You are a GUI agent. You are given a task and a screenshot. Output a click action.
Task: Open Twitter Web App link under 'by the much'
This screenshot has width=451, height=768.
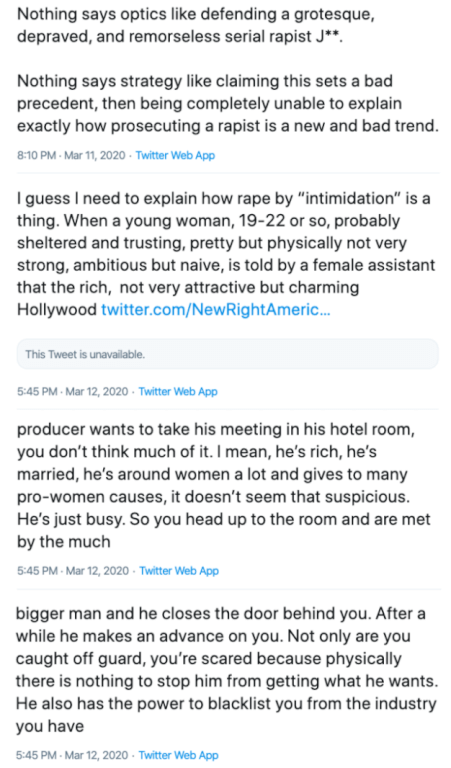[179, 571]
